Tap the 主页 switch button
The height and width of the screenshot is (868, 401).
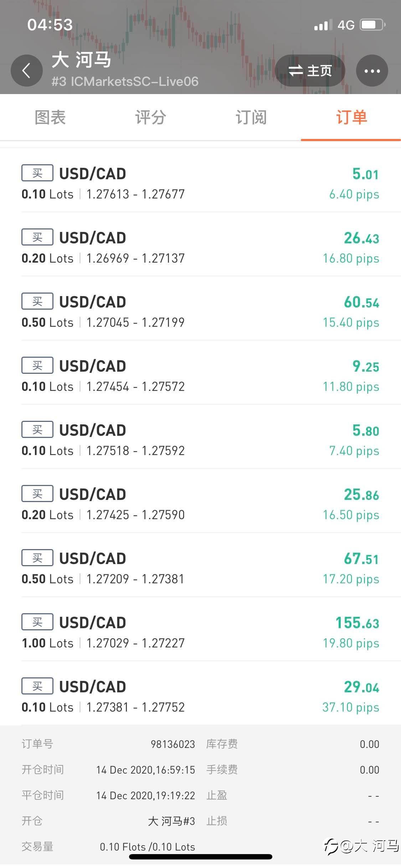(x=310, y=71)
